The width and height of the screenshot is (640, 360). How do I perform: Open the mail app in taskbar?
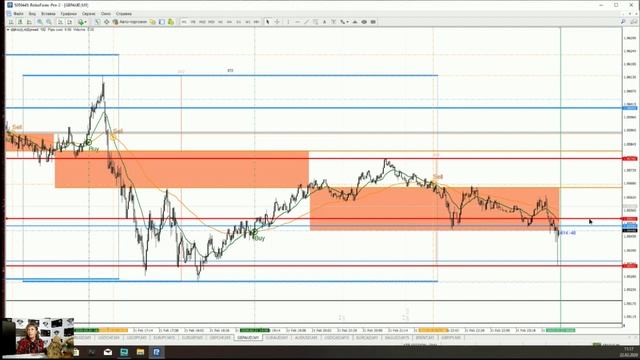[x=108, y=352]
